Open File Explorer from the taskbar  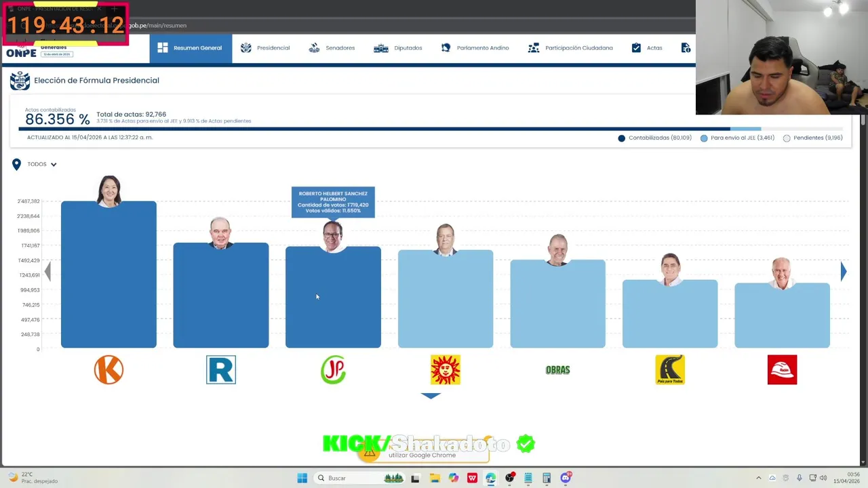click(435, 478)
